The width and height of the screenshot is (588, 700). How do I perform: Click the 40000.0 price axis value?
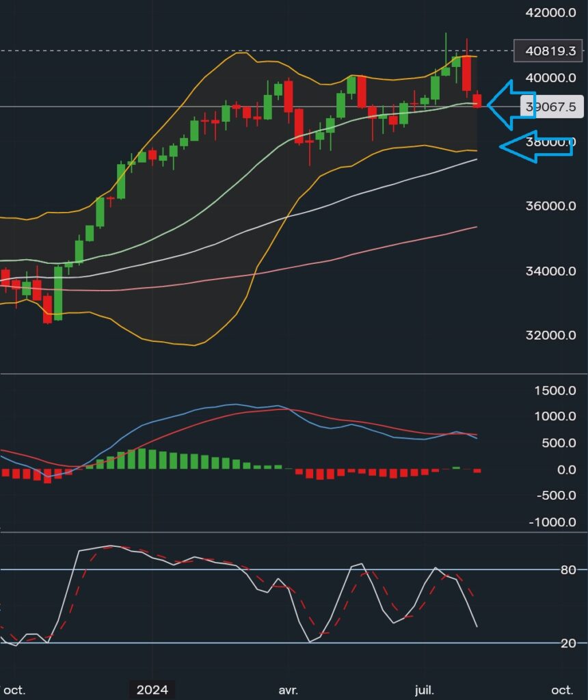point(550,78)
